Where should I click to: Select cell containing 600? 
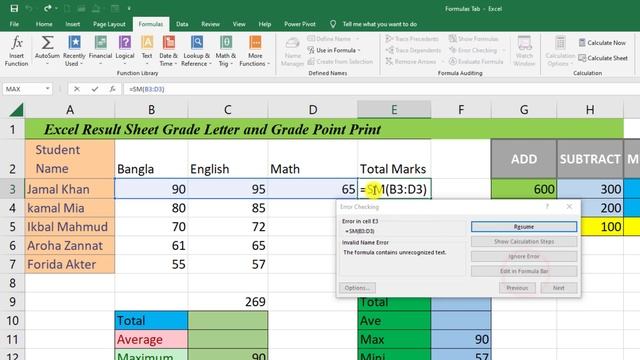(x=524, y=189)
